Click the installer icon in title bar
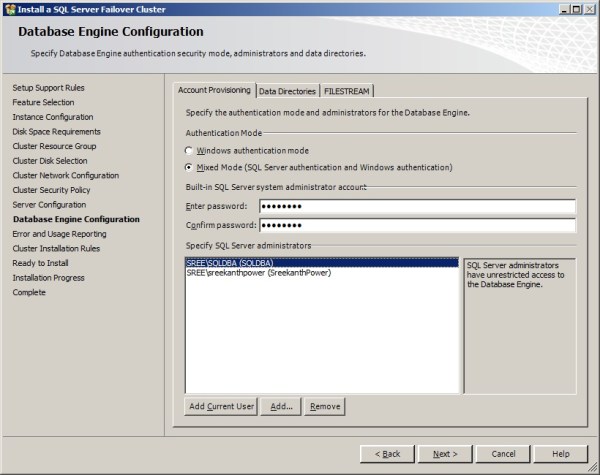The width and height of the screenshot is (600, 475). pyautogui.click(x=9, y=8)
